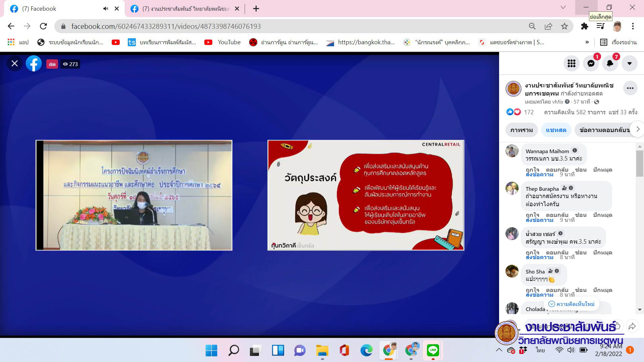
Task: Open the Apps bookmark shortcut
Action: pyautogui.click(x=18, y=42)
